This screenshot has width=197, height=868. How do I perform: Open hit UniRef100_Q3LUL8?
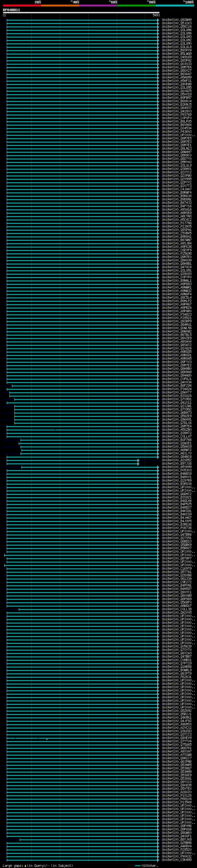point(177,47)
